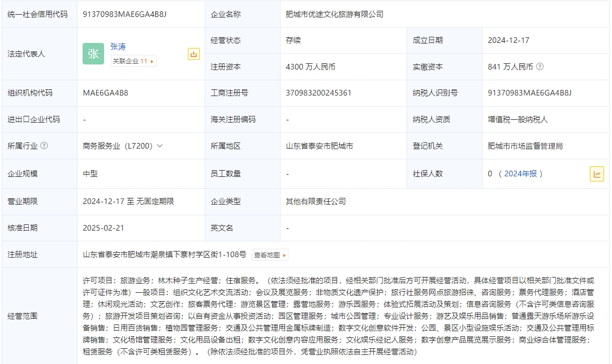612x364 pixels.
Task: Click 增值税一般纳税人 taxpayer qualification
Action: click(x=518, y=119)
